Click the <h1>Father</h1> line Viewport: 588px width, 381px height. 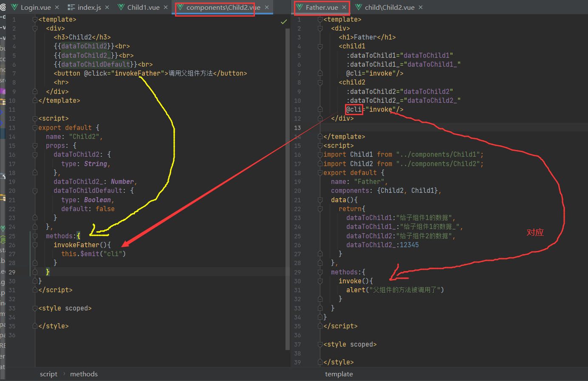[367, 37]
